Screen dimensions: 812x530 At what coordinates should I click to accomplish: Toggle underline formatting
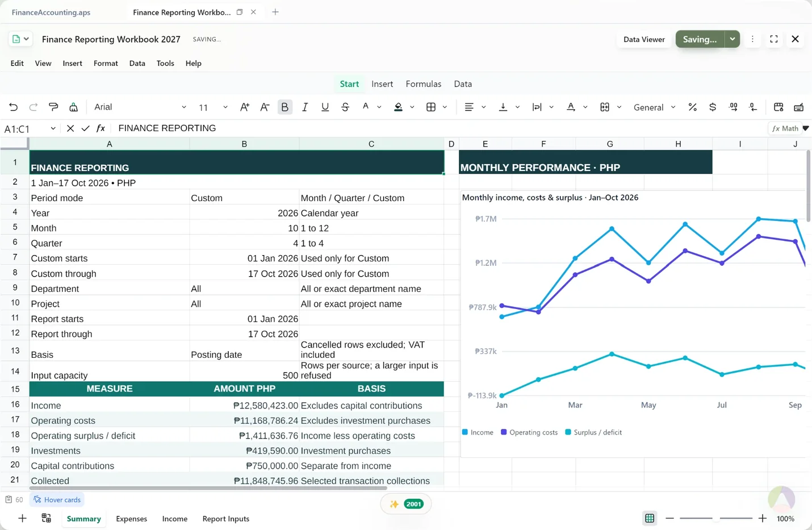click(325, 107)
